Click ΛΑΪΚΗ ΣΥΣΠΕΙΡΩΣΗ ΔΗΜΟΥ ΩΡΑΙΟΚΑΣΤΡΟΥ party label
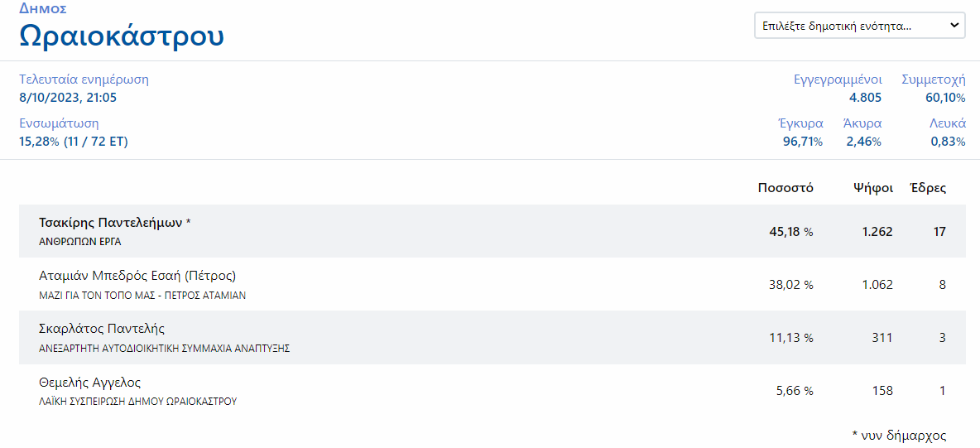Viewport: 980px width, 448px height. pos(138,401)
